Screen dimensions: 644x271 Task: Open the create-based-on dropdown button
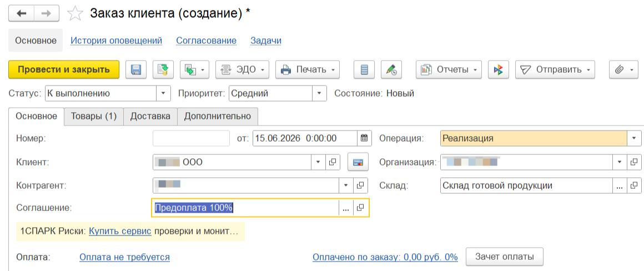point(195,70)
